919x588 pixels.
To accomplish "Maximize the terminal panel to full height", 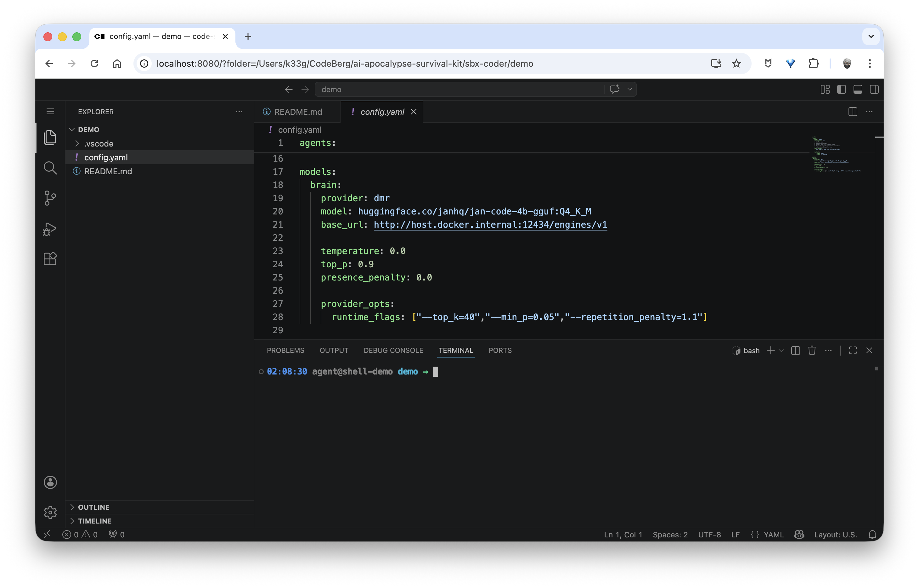I will (x=853, y=350).
